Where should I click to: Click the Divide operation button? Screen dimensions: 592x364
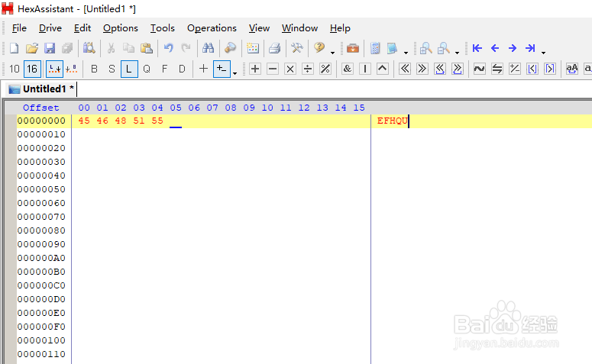point(308,69)
